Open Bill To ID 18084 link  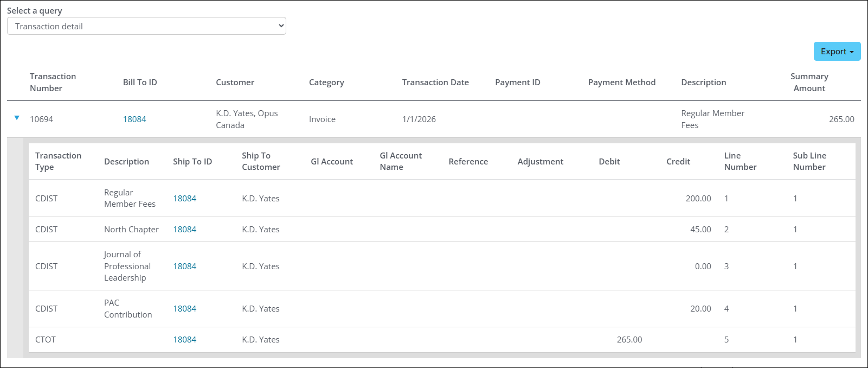[x=134, y=119]
